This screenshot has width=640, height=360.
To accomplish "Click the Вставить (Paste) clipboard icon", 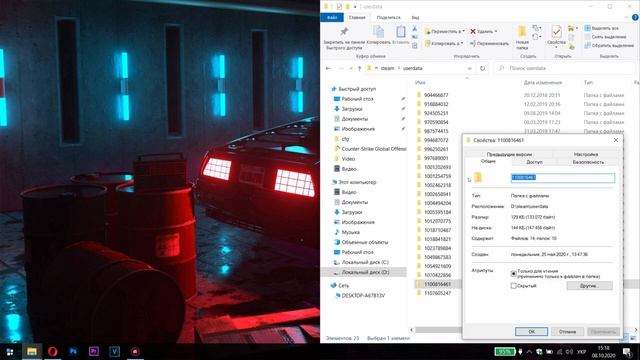I will click(x=400, y=32).
